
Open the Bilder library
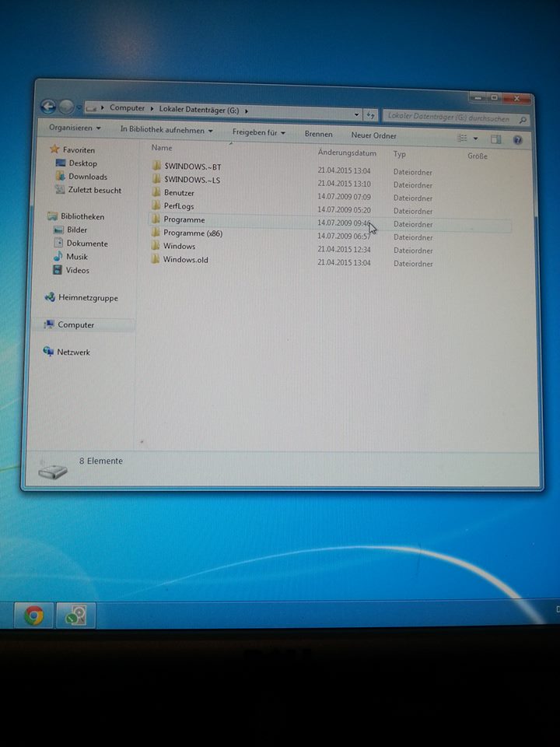77,230
